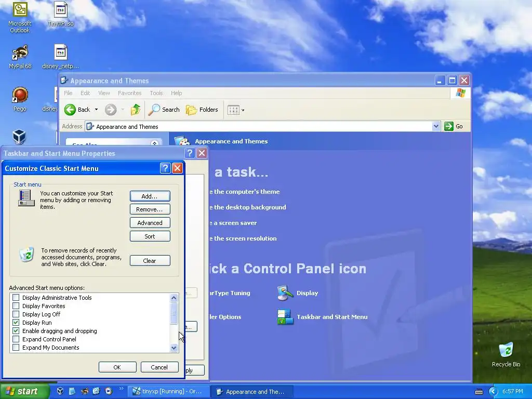Collapse the See Also panel chevron
The height and width of the screenshot is (399, 532).
coord(154,143)
